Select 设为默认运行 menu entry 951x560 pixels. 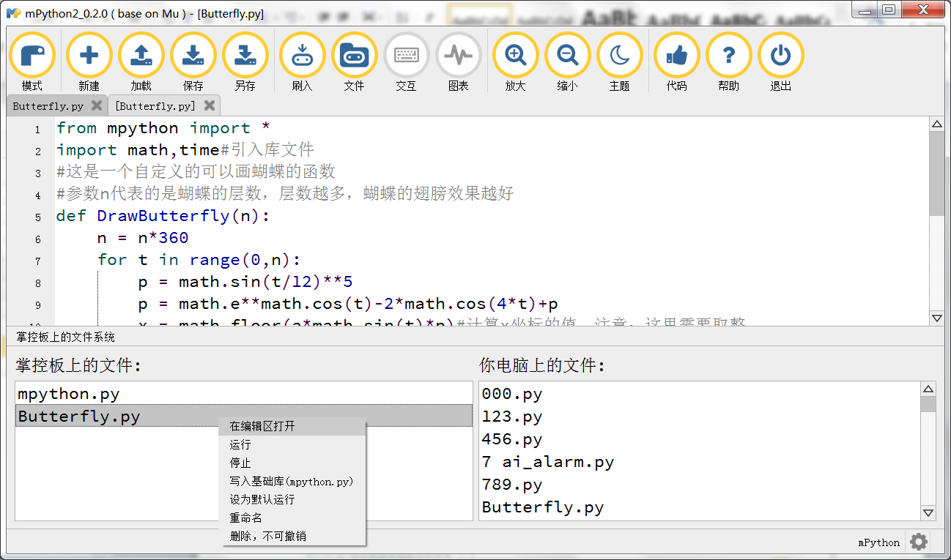pyautogui.click(x=292, y=499)
